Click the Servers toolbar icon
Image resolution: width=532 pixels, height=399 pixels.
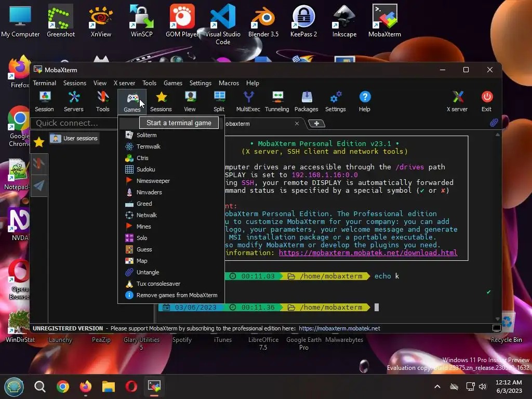tap(74, 101)
